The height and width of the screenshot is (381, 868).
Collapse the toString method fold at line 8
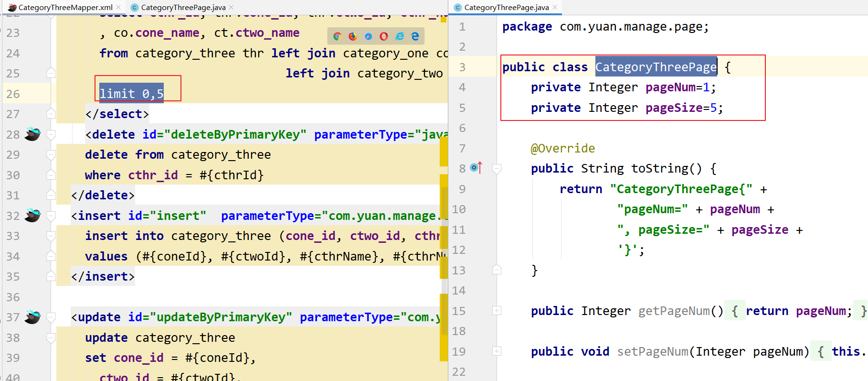(x=497, y=168)
